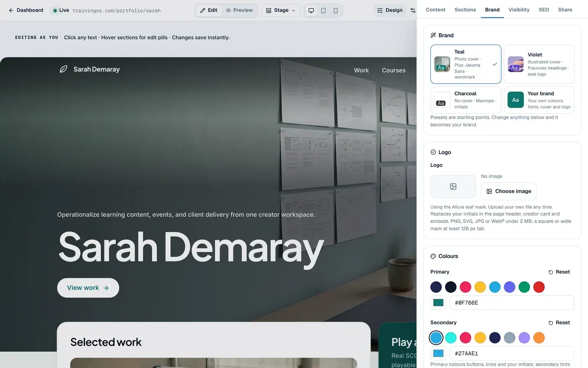This screenshot has height=368, width=588.
Task: Click the Work nav link
Action: [361, 70]
